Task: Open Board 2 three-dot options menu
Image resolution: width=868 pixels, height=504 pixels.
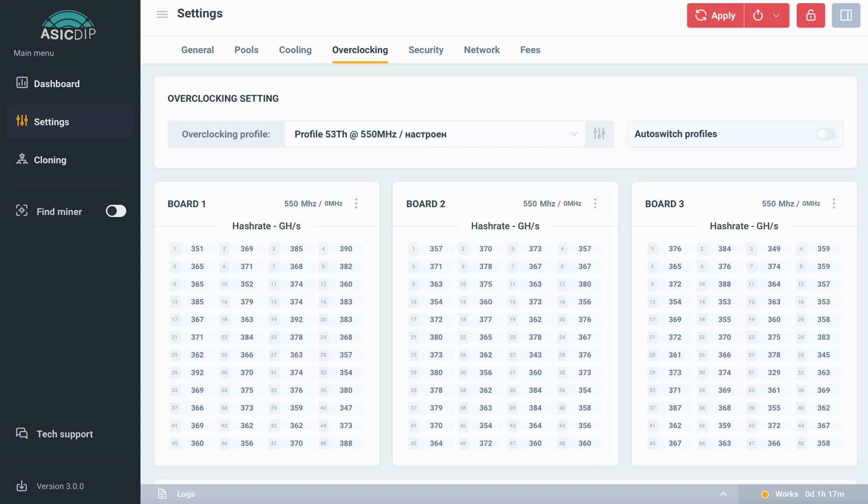Action: click(595, 203)
